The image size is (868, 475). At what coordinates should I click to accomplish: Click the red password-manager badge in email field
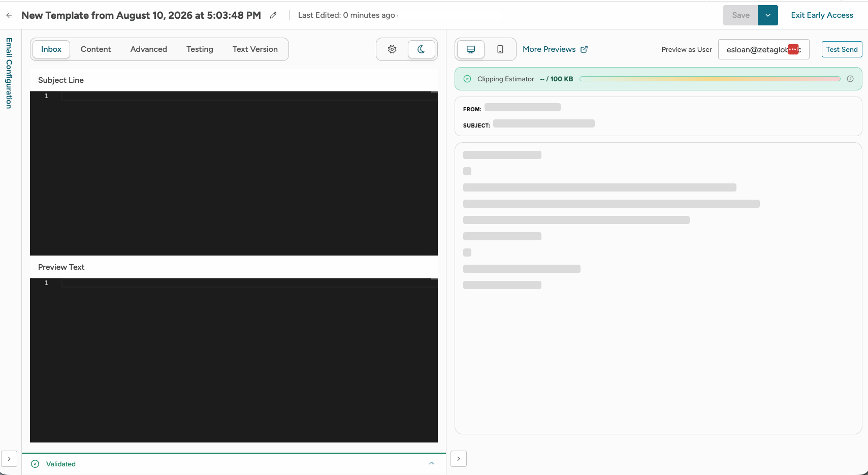coord(793,49)
